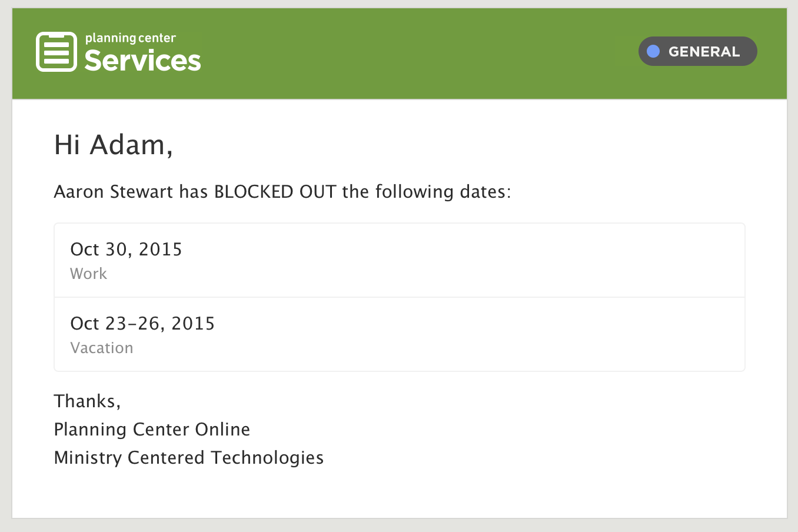Click the small "planning center" header text
This screenshot has width=798, height=532.
click(x=130, y=38)
